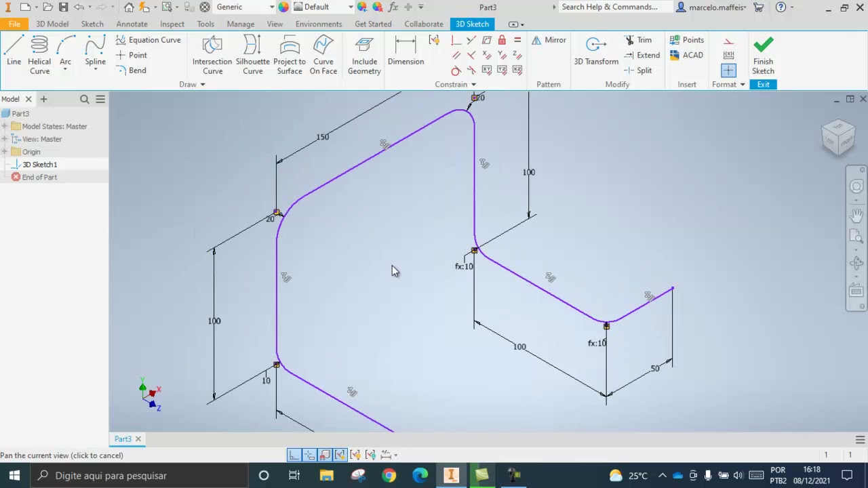The height and width of the screenshot is (488, 868).
Task: Open the File menu
Action: pos(14,24)
